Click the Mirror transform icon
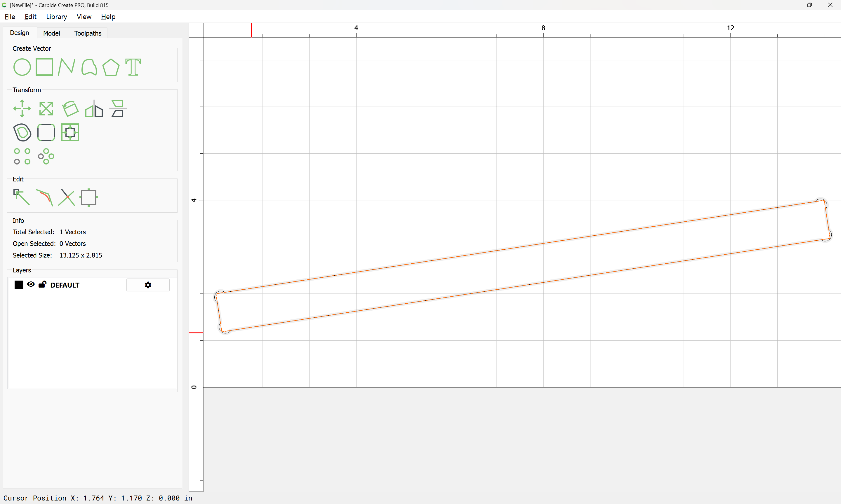 coord(94,109)
